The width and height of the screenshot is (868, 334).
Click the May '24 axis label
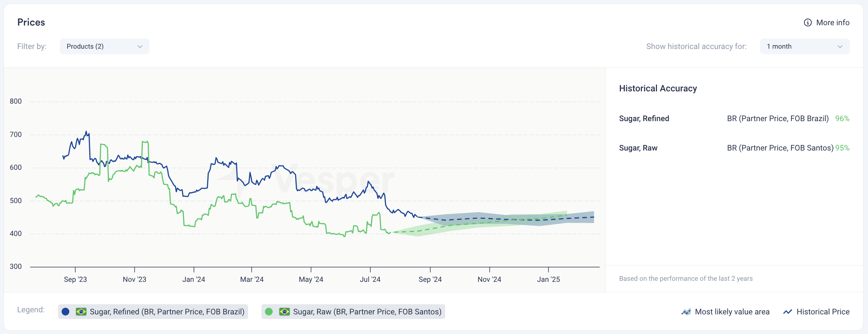(x=311, y=279)
